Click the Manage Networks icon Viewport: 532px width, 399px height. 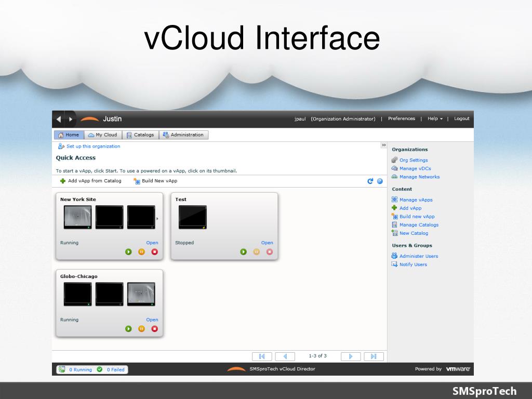pos(394,177)
